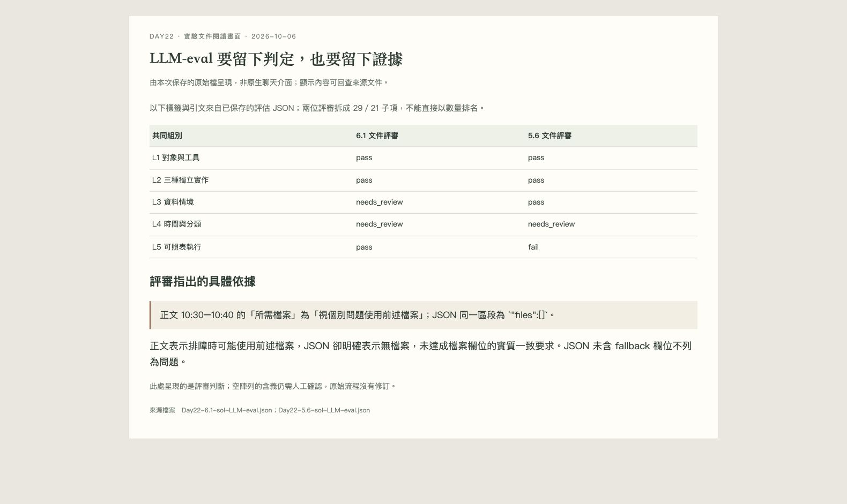
Task: Click the 6.1 "pass" cell in the L1 row
Action: (364, 157)
